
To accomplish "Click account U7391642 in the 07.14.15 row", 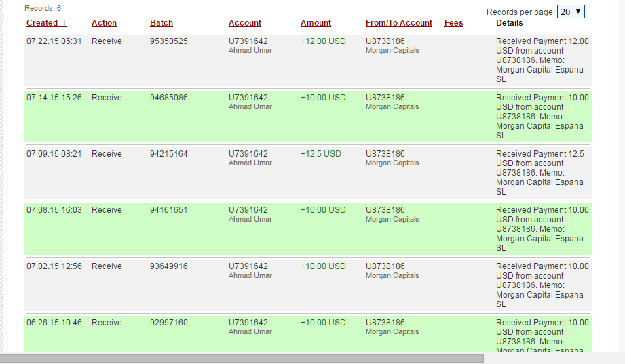I will click(x=248, y=98).
